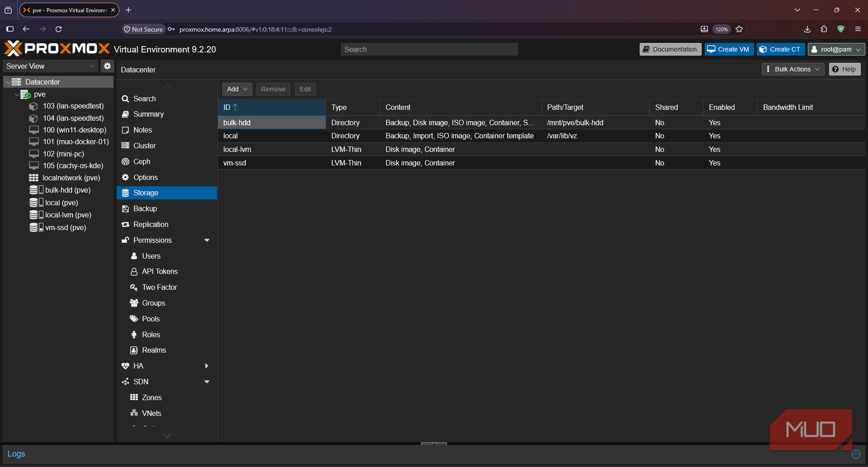This screenshot has width=868, height=467.
Task: Select the vm-ssd (pve) storage icon
Action: 36,227
